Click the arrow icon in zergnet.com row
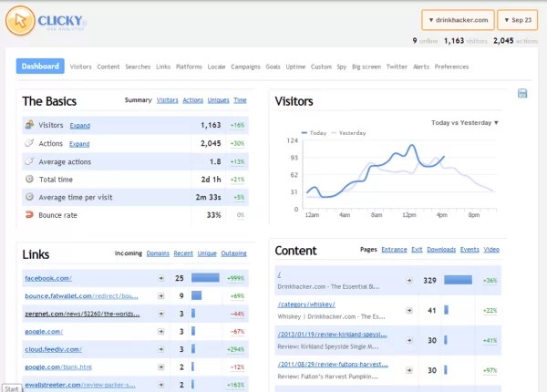This screenshot has height=392, width=547. click(x=160, y=314)
